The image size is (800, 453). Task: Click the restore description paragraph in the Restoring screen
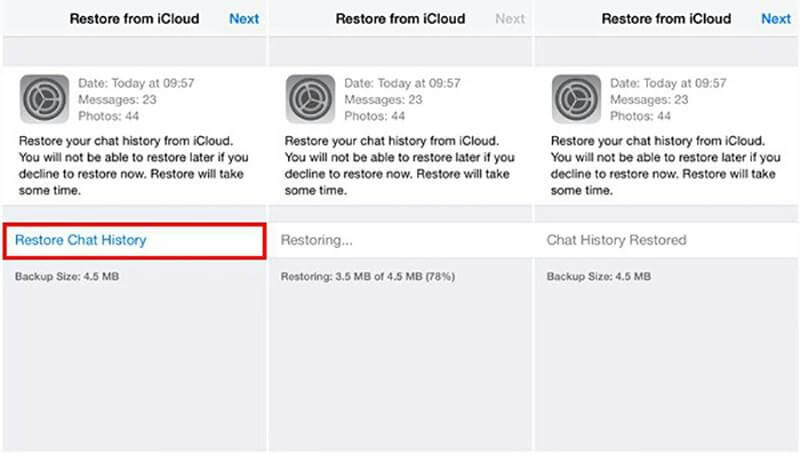tap(399, 165)
